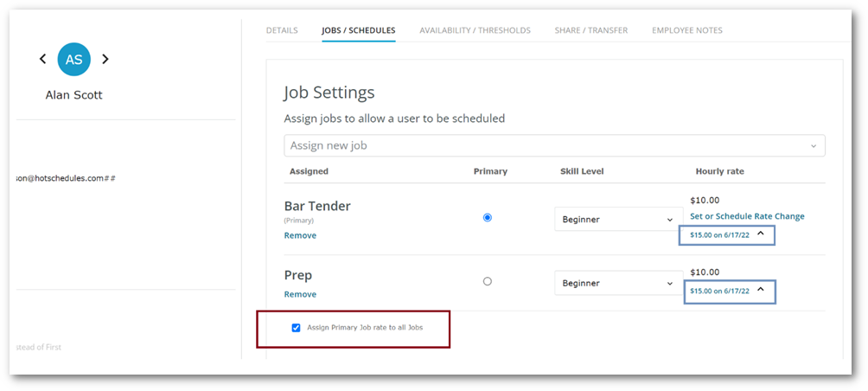Image resolution: width=868 pixels, height=391 pixels.
Task: Collapse Bar Tender scheduled rate caret
Action: pos(761,234)
